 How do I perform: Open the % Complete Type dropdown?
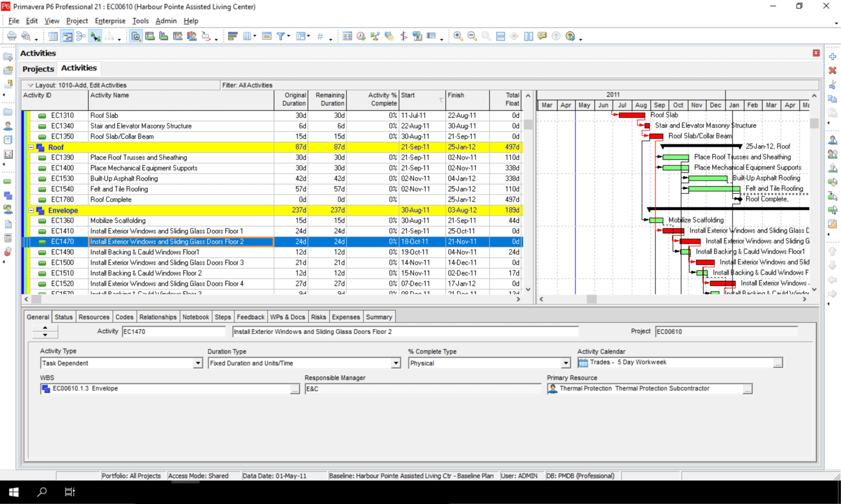(x=566, y=363)
